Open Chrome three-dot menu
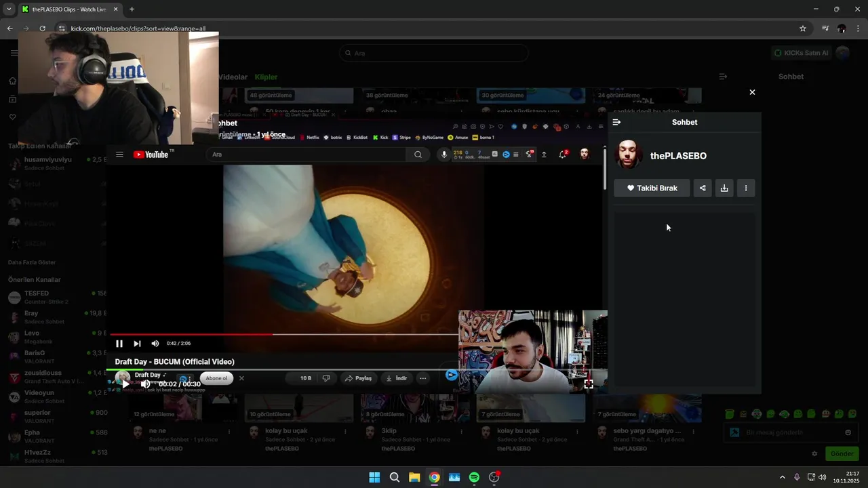The width and height of the screenshot is (868, 488). pyautogui.click(x=859, y=28)
